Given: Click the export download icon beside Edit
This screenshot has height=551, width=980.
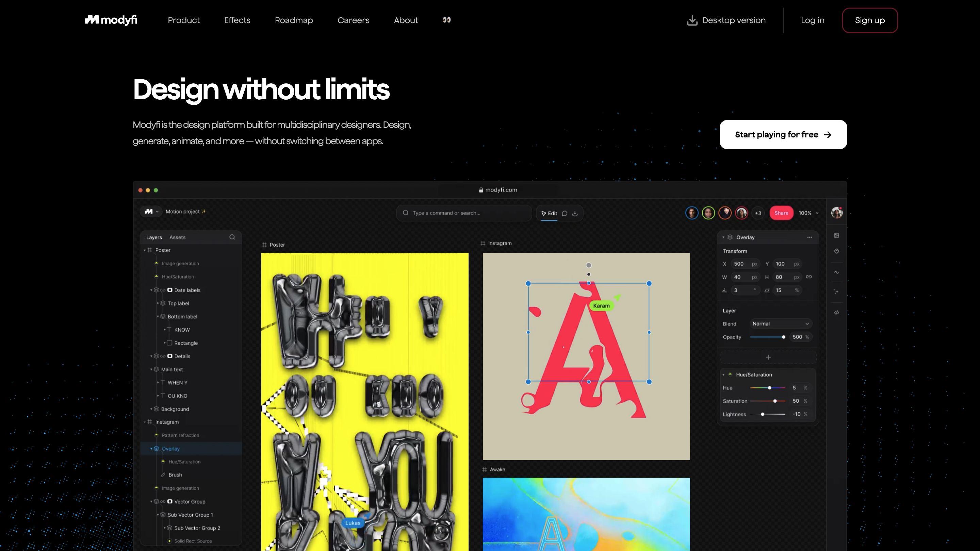Looking at the screenshot, I should 575,213.
